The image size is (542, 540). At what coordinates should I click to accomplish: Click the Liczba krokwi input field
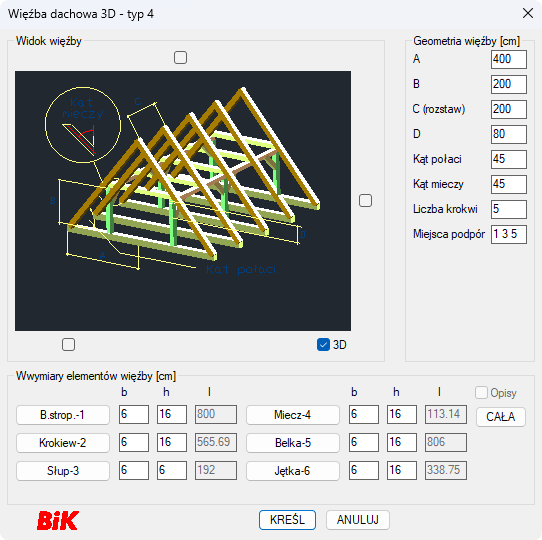pos(509,209)
